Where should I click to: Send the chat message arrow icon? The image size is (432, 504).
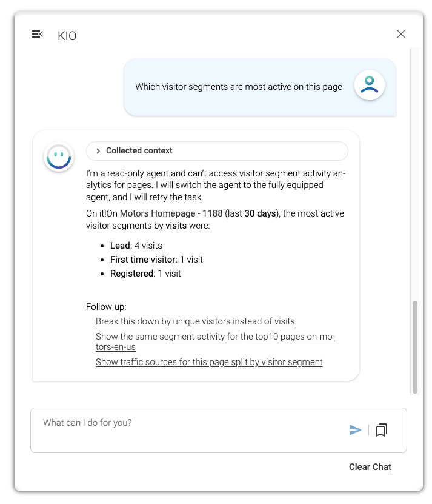click(x=355, y=430)
